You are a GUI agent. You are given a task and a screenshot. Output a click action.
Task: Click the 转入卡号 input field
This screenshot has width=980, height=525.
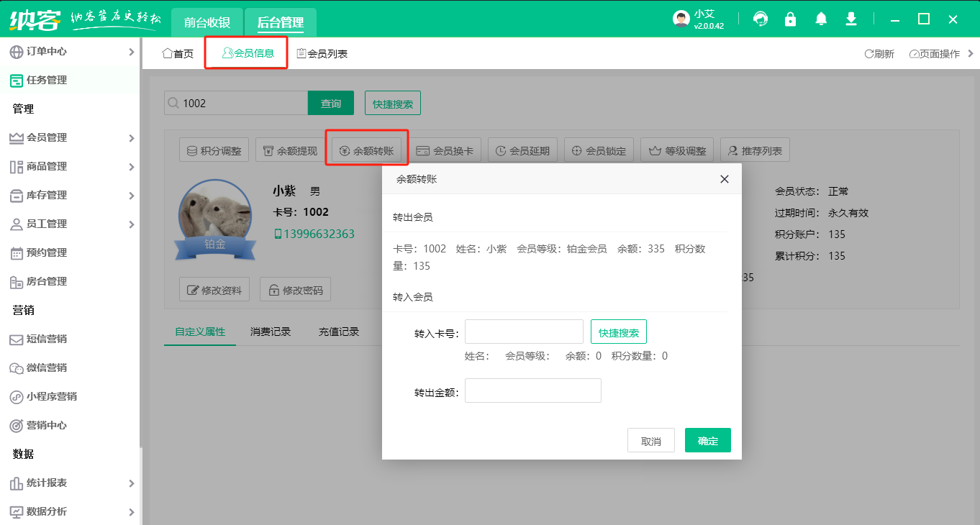click(x=524, y=332)
